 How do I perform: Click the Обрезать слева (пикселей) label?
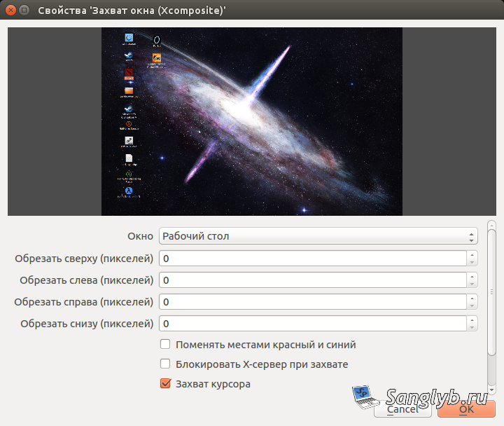pos(87,280)
